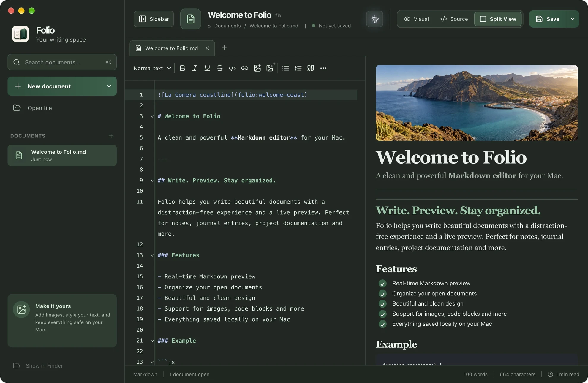Click the image icon with the sparkle

point(270,68)
